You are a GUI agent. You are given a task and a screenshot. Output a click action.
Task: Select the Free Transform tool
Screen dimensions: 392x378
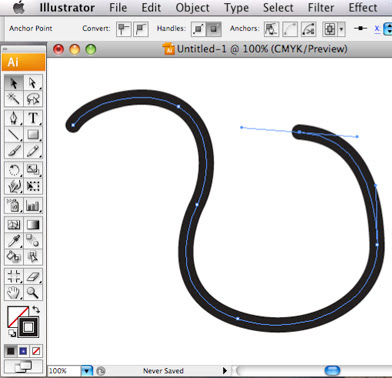[x=33, y=186]
